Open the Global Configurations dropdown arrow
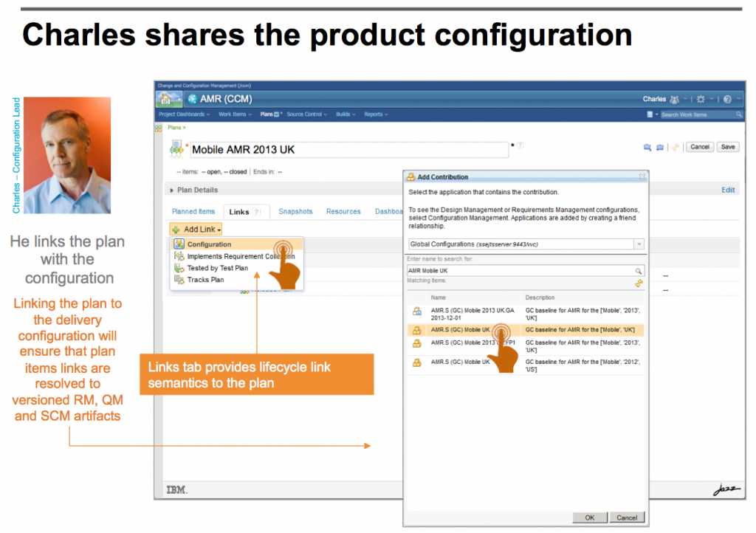The width and height of the screenshot is (756, 533). point(639,244)
